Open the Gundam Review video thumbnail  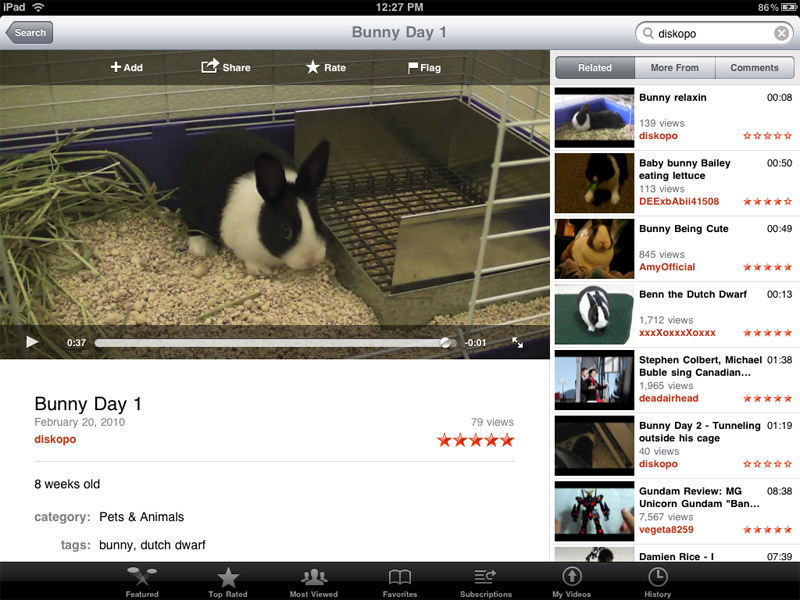click(594, 511)
